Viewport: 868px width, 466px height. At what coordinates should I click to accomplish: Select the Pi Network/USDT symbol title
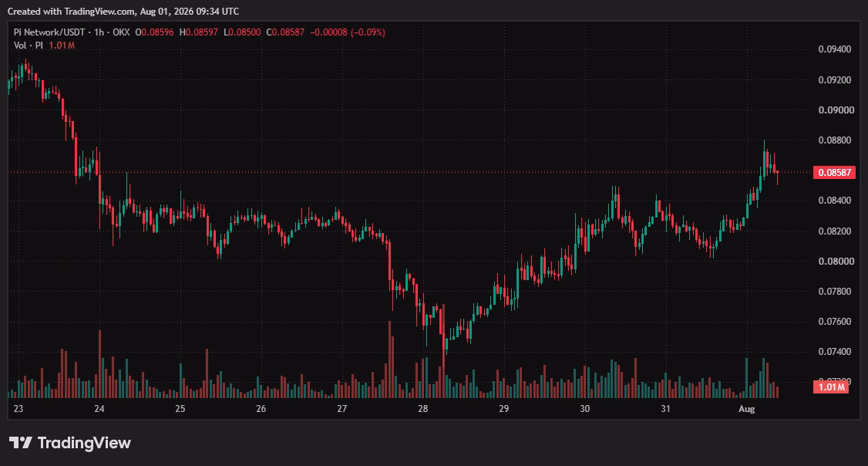click(x=49, y=32)
